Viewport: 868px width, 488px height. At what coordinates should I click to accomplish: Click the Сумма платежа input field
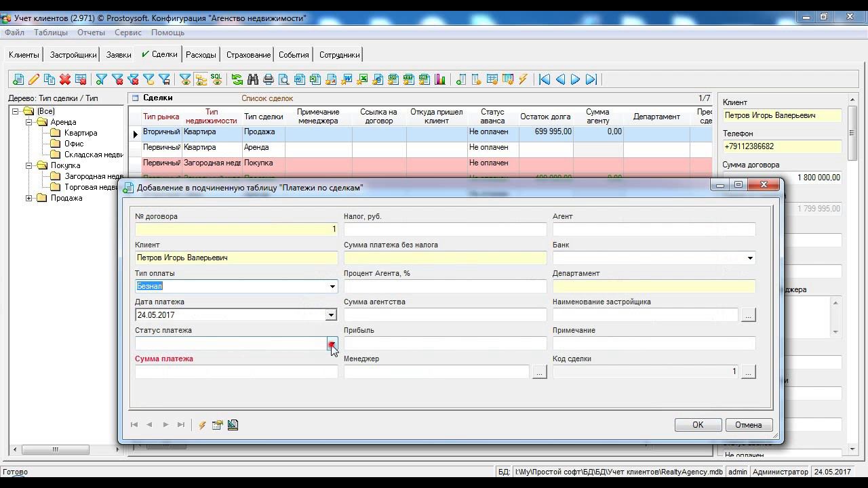[x=236, y=372]
